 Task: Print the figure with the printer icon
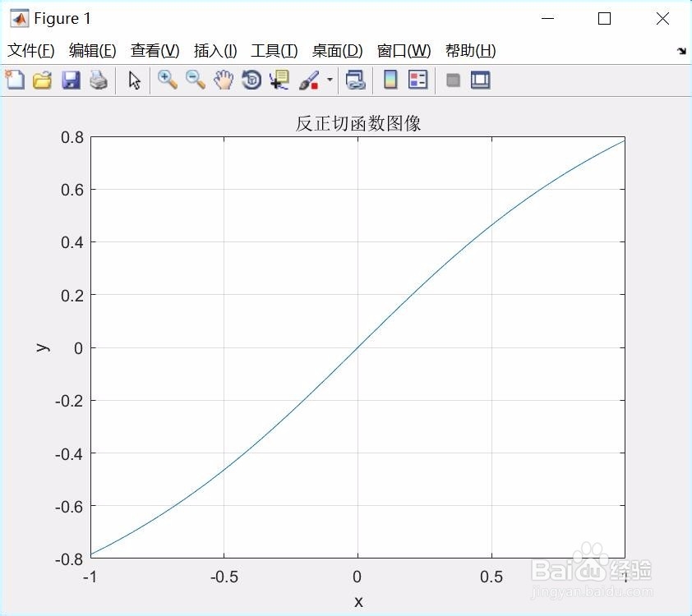(99, 80)
